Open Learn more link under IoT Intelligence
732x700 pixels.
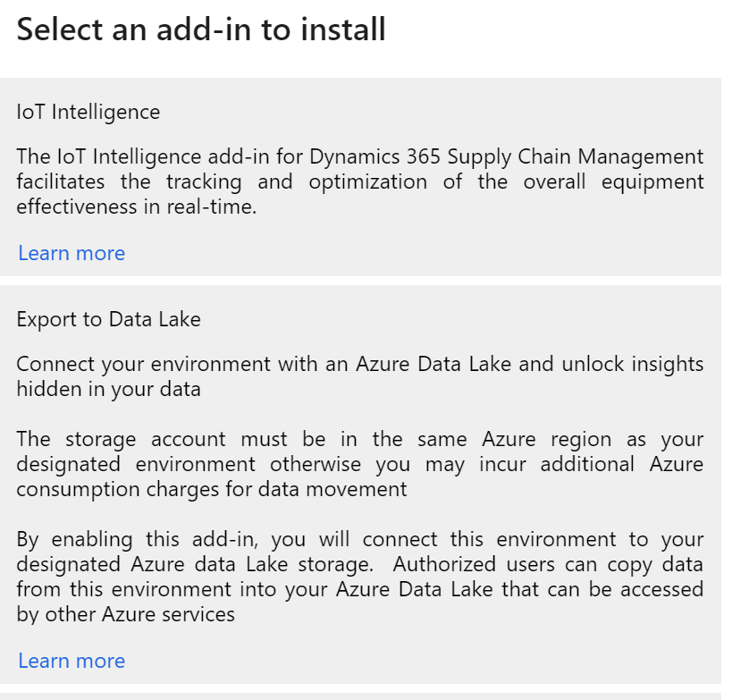pyautogui.click(x=72, y=253)
